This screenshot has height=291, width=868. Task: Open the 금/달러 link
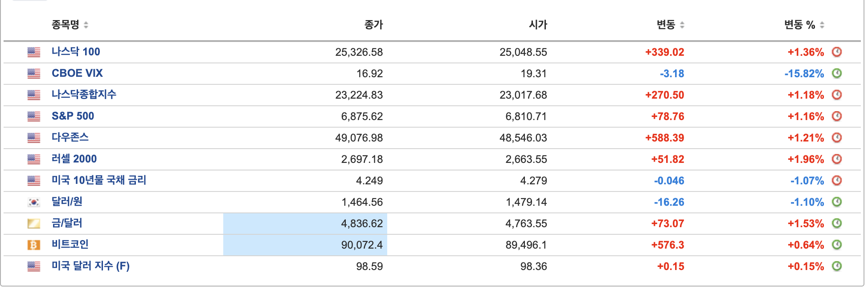pyautogui.click(x=67, y=223)
